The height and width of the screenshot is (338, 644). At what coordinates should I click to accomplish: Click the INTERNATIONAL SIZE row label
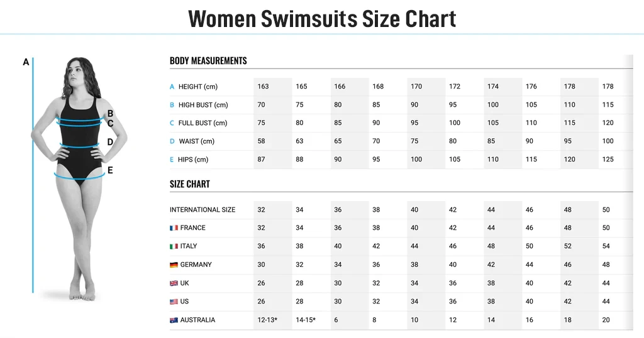(x=203, y=210)
